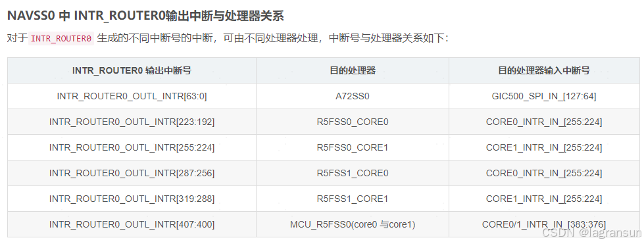Click cell INTR_ROUTER0_OUTL_INTR[319:288]
Image resolution: width=644 pixels, height=244 pixels.
tap(132, 199)
